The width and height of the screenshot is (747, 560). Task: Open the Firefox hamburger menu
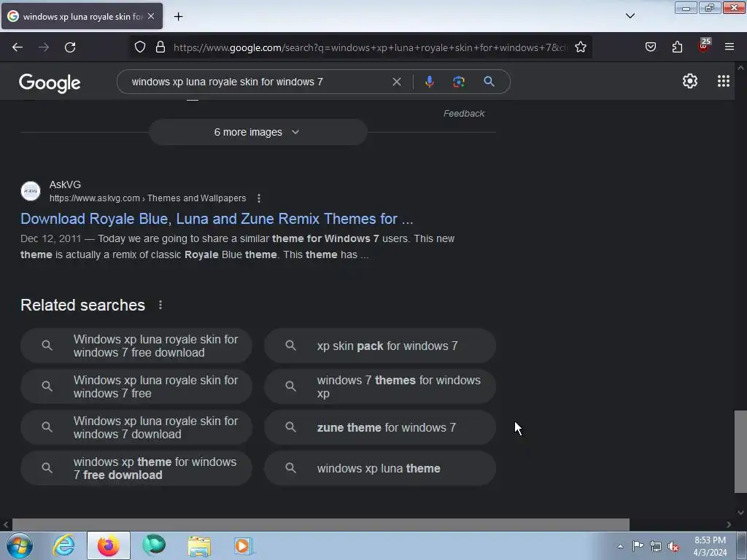729,47
